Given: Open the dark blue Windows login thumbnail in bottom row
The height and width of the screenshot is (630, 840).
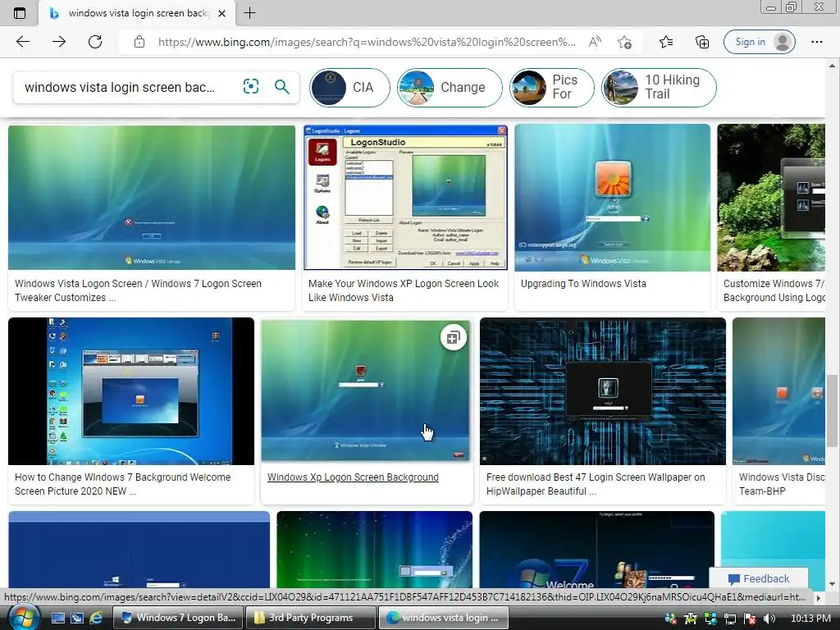Looking at the screenshot, I should tap(139, 550).
